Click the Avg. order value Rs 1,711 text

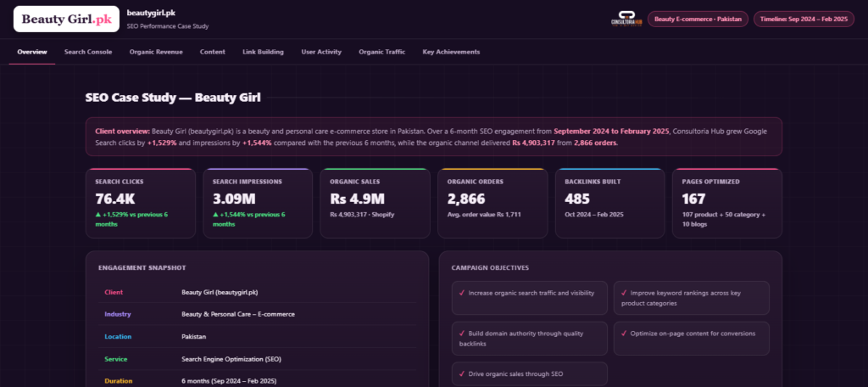click(x=484, y=215)
